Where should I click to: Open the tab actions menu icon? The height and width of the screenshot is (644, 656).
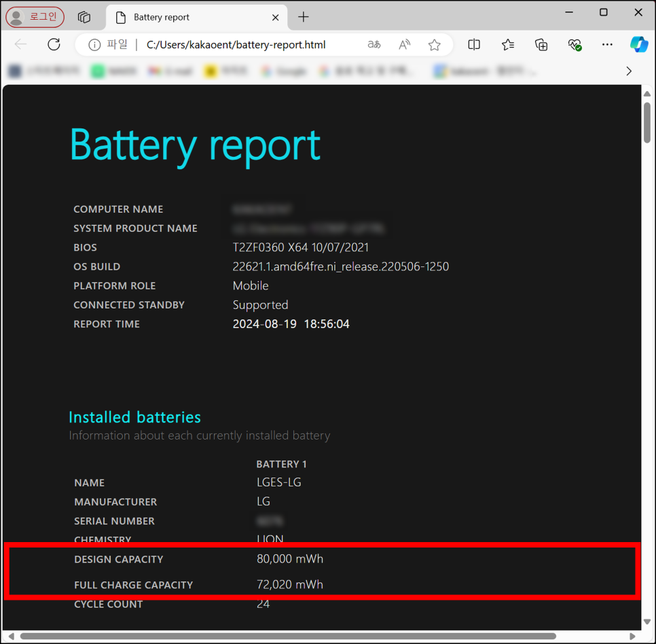[x=84, y=17]
